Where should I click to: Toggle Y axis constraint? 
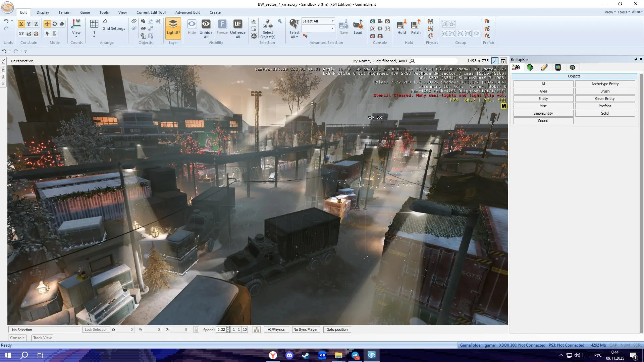(x=29, y=24)
